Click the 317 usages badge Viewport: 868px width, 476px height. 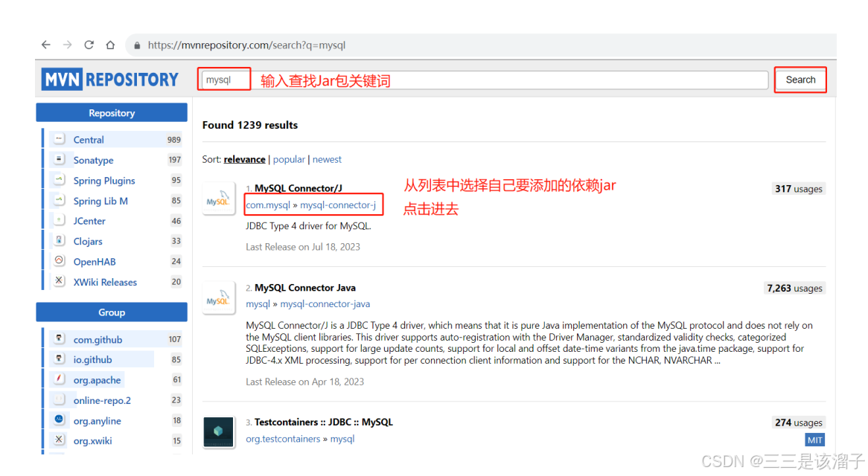(x=798, y=189)
